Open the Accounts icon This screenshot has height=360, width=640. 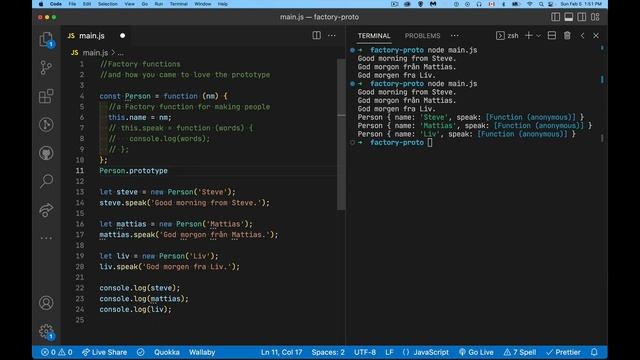coord(46,303)
